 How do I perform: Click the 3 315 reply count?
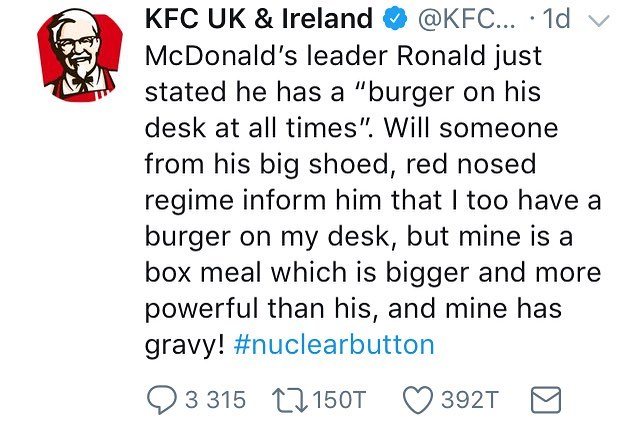click(216, 399)
